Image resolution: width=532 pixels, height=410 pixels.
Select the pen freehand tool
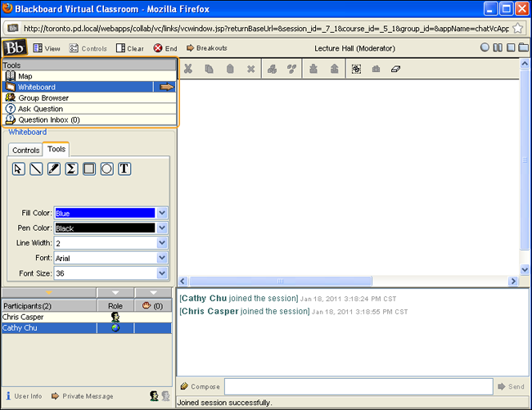(x=53, y=169)
